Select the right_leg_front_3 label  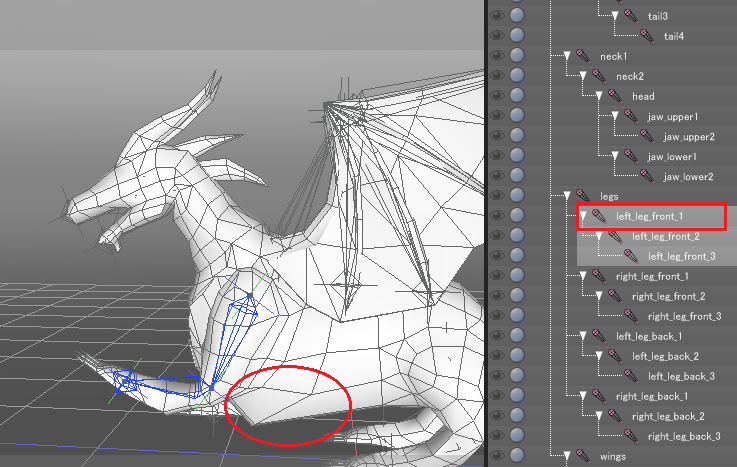(684, 316)
